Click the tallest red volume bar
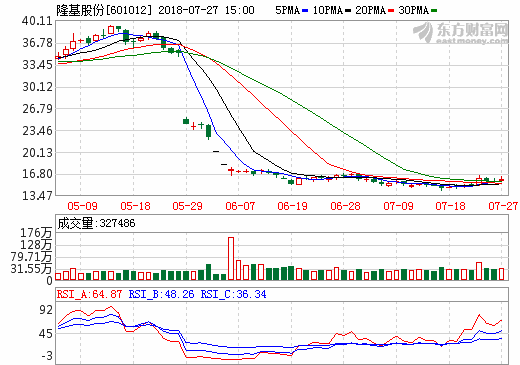 click(231, 258)
